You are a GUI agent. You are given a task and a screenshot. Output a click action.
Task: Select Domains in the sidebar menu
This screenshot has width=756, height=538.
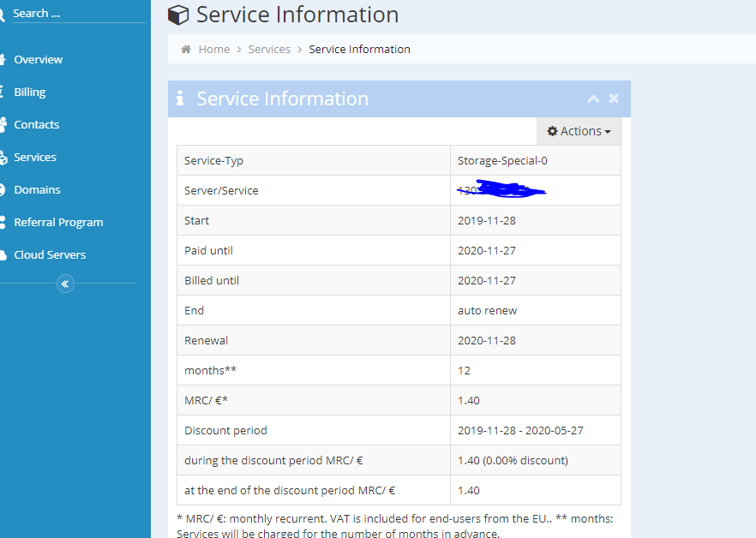[x=37, y=189]
